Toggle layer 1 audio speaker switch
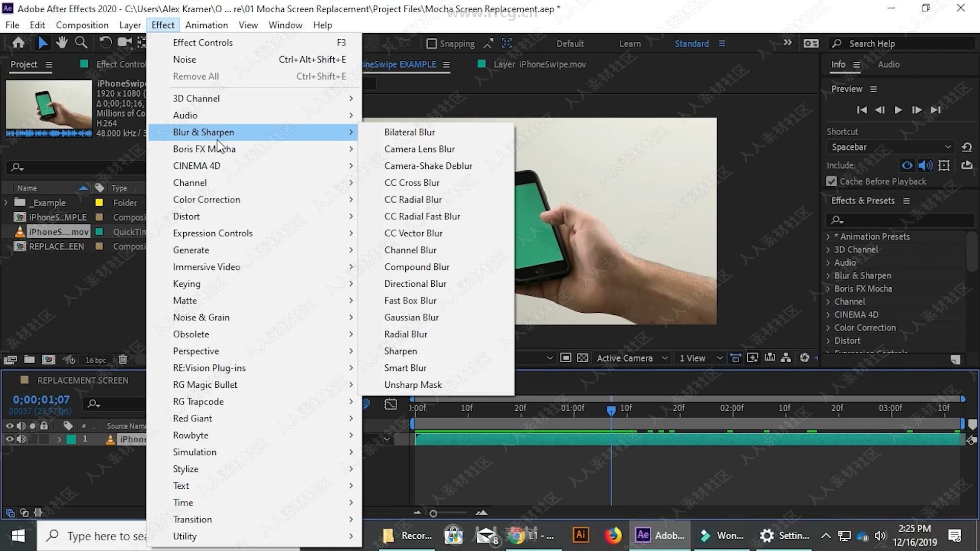Screen dimensions: 980x551 click(21, 439)
